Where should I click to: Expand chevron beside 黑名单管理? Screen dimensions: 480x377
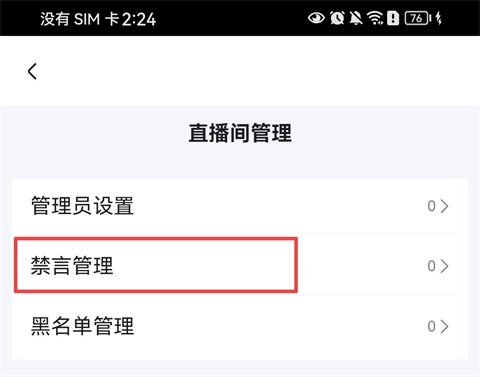point(445,326)
